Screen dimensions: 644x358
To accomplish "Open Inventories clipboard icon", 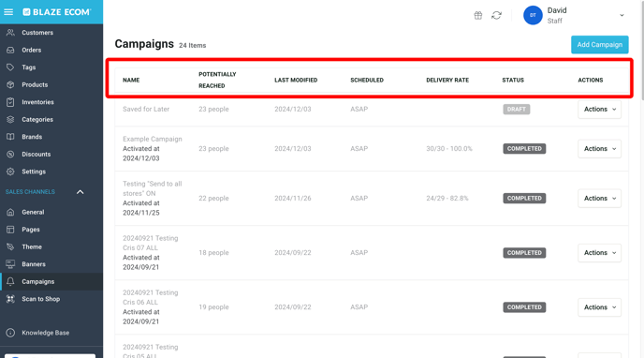I will (10, 102).
